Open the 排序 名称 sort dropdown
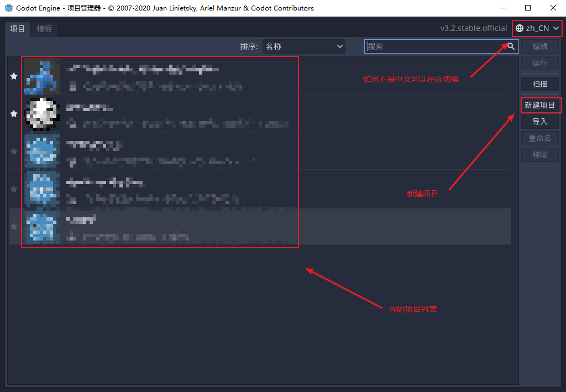Image resolution: width=566 pixels, height=392 pixels. pos(304,46)
